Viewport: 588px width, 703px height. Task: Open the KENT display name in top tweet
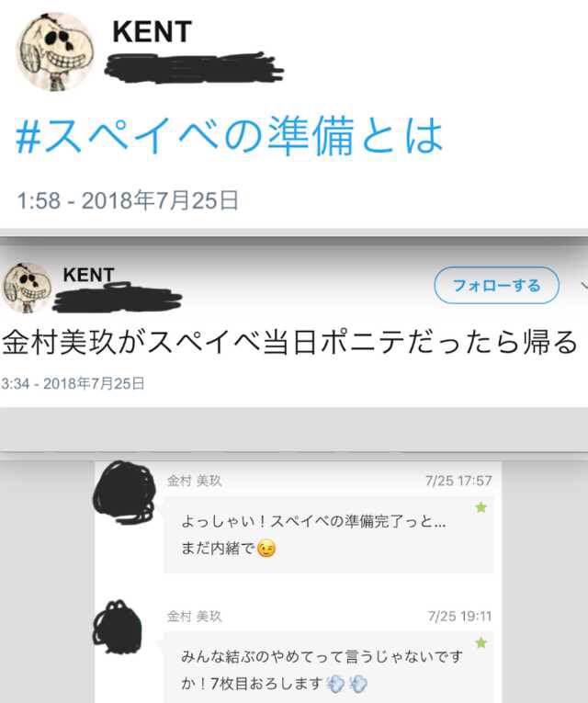point(152,32)
